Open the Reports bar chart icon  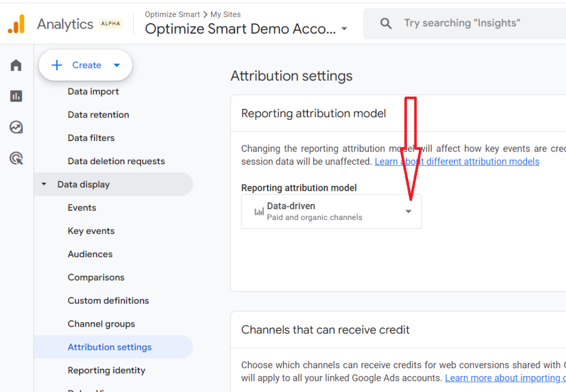[16, 96]
